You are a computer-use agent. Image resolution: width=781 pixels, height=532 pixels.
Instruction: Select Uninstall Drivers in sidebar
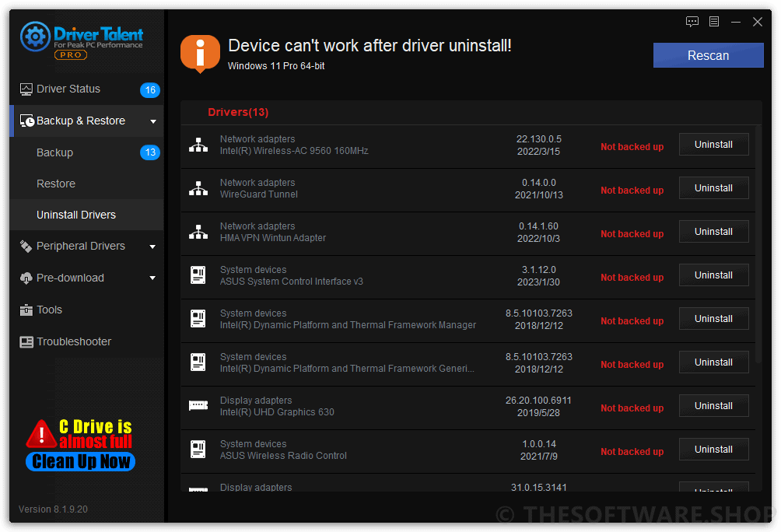tap(86, 215)
